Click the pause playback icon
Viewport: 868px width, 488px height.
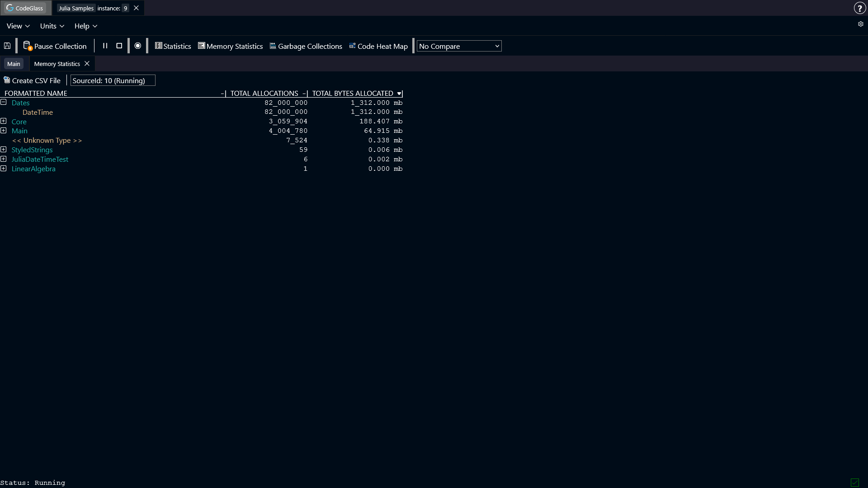(x=105, y=46)
